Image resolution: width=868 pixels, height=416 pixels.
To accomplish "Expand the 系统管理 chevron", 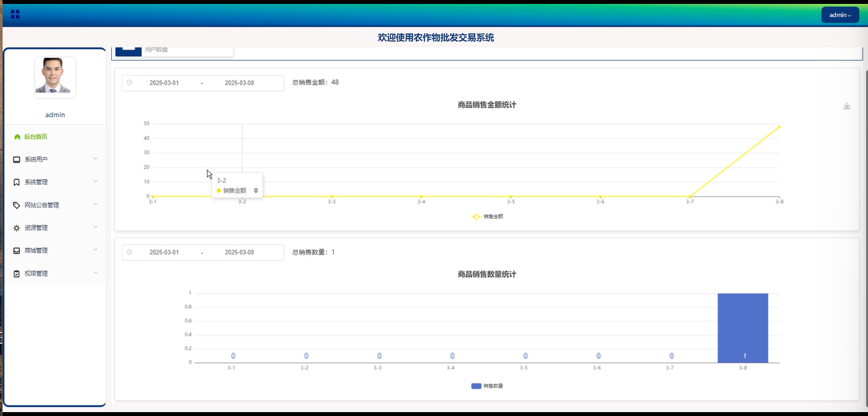I will pyautogui.click(x=96, y=182).
